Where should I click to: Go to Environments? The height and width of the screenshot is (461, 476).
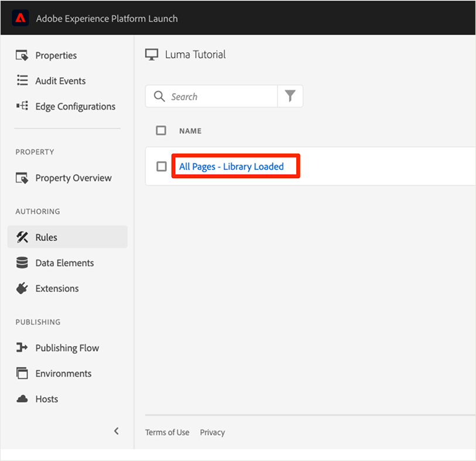pos(63,373)
